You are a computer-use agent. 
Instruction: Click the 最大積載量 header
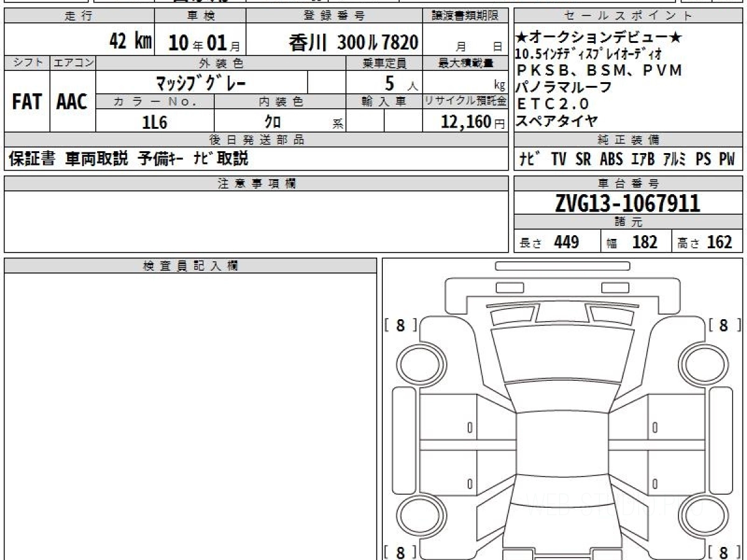tap(466, 63)
